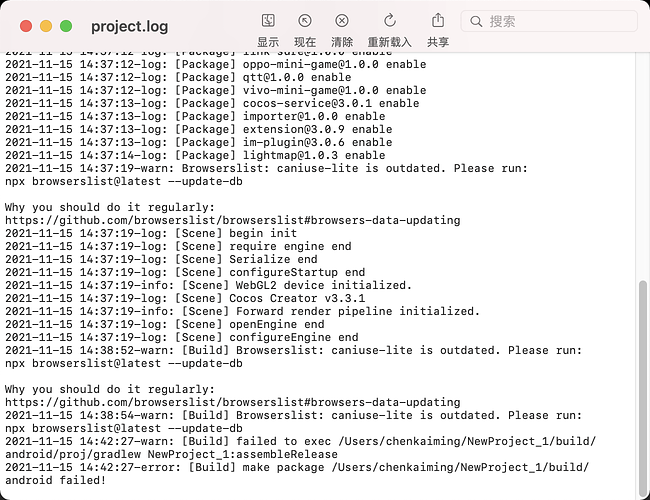Click the 显示 reveal-in-Finder toolbar icon
650x500 pixels.
pos(268,21)
